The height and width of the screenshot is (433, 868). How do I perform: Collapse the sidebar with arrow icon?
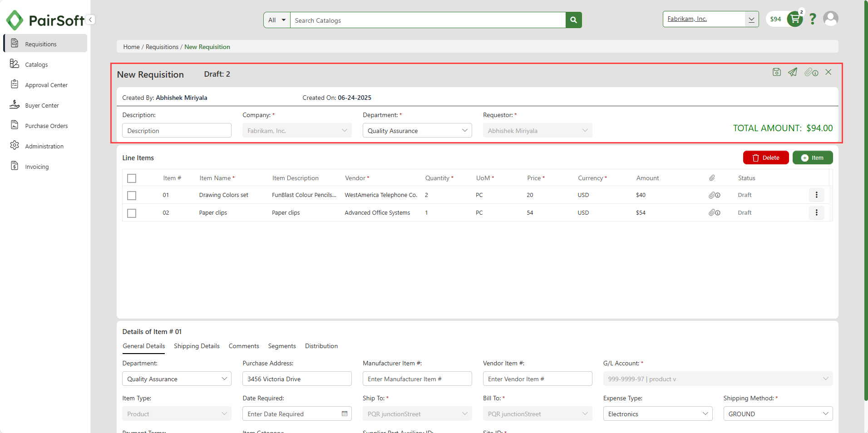91,20
